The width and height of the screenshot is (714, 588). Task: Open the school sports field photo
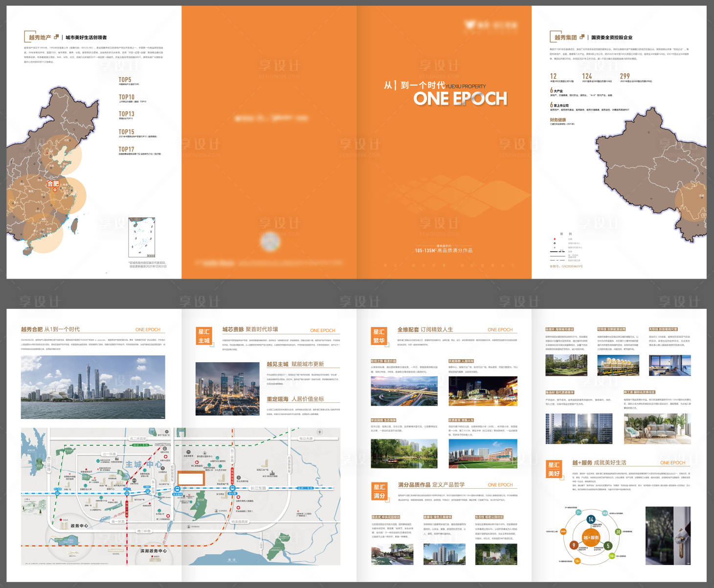483,453
